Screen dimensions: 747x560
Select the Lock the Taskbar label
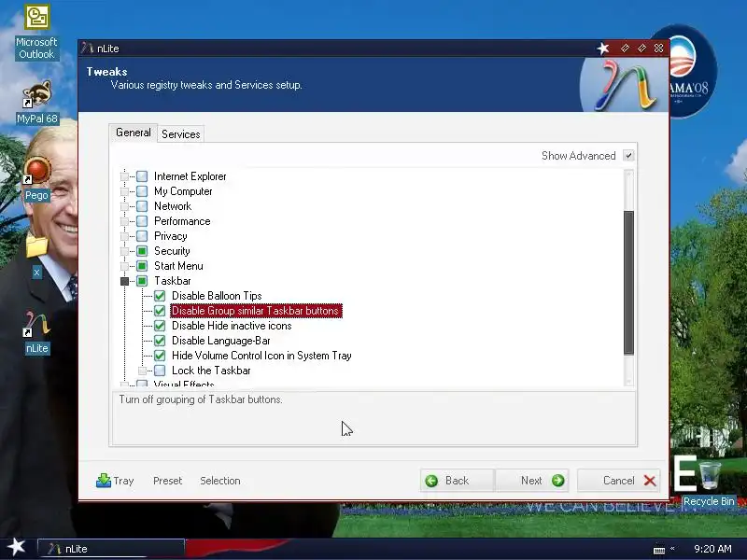[211, 371]
